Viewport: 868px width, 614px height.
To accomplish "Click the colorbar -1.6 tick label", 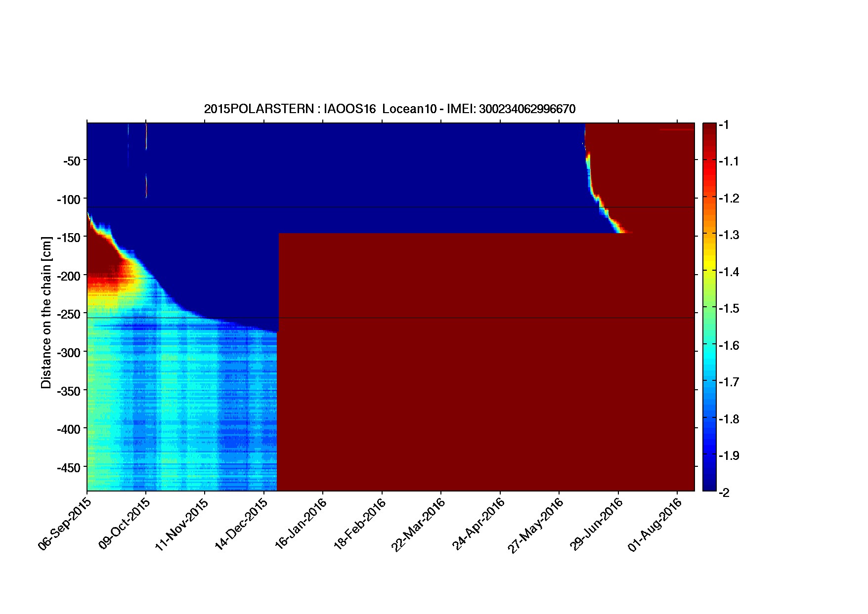I will (729, 346).
